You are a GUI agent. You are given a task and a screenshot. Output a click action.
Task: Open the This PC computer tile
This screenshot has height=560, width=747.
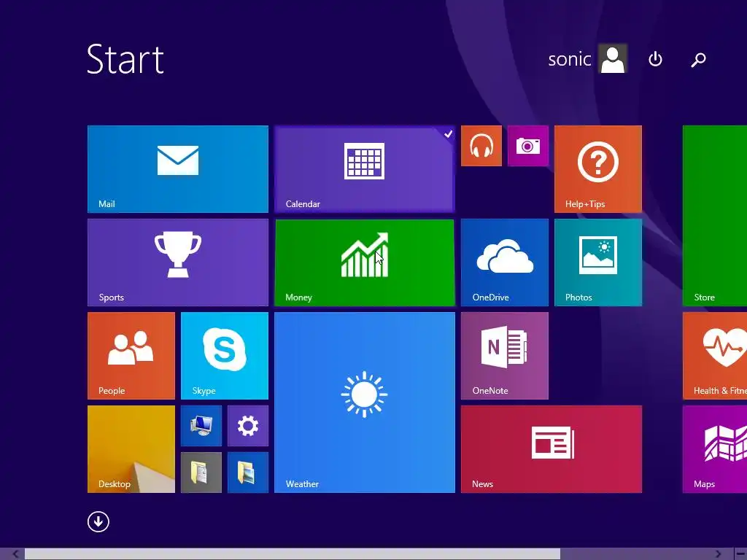(201, 426)
